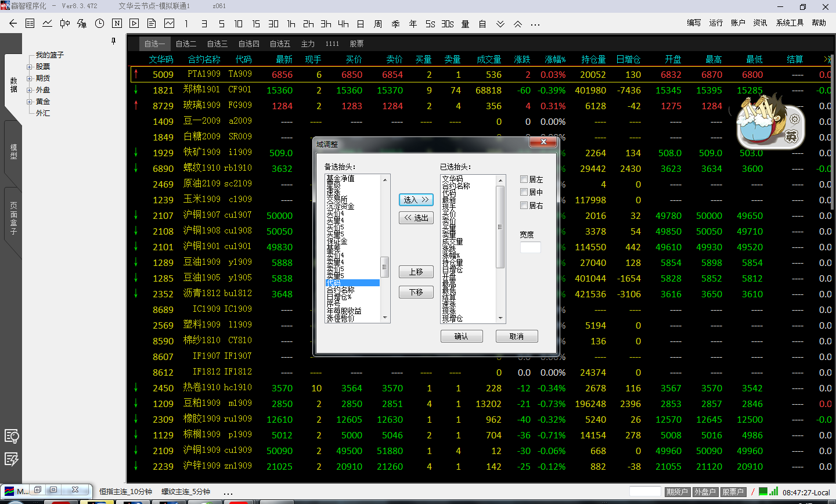Pin the left data panel
836x504 pixels.
click(x=113, y=41)
